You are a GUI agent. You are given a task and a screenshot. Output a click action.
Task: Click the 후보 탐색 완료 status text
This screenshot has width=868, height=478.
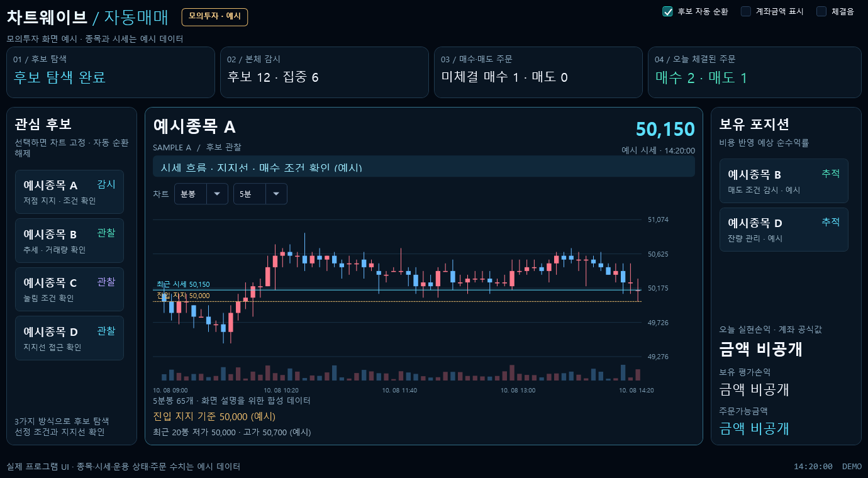[60, 77]
